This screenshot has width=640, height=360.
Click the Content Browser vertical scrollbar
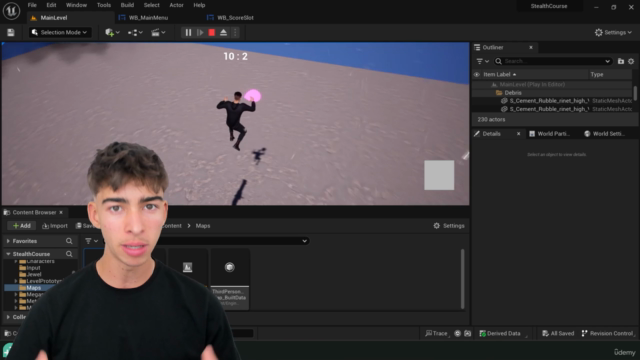coord(462,279)
